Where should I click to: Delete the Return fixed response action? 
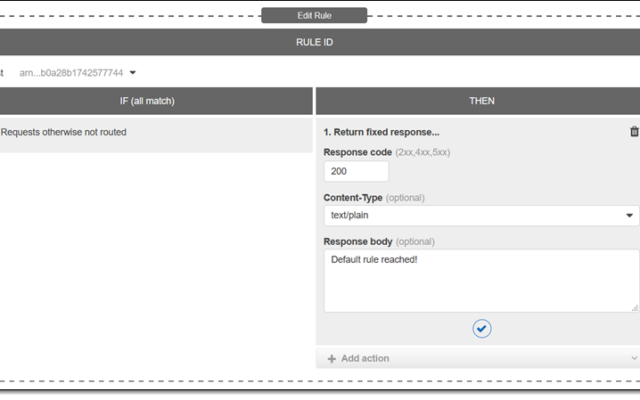[634, 131]
